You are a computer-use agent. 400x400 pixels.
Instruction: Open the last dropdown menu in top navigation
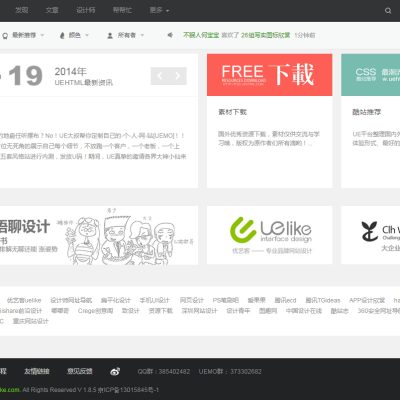click(159, 10)
